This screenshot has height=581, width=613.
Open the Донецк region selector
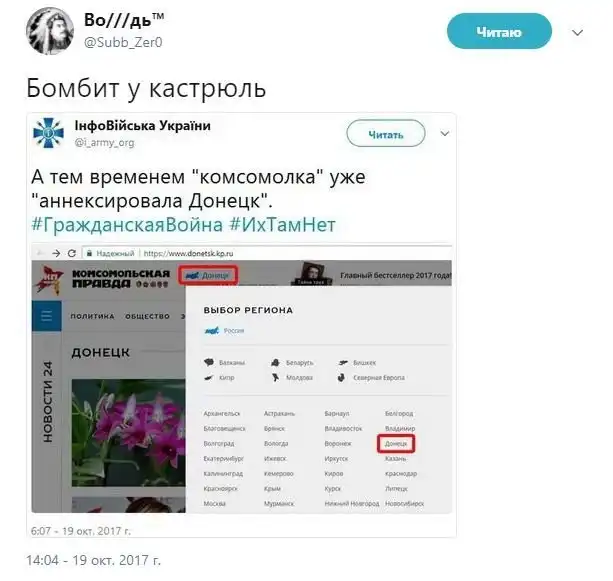208,275
